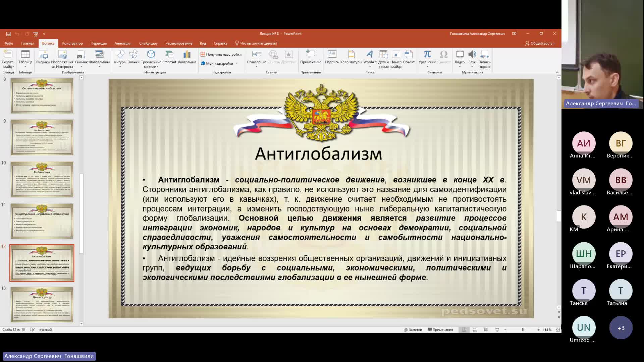
Task: Click the Save icon in quick access toolbar
Action: (x=8, y=34)
